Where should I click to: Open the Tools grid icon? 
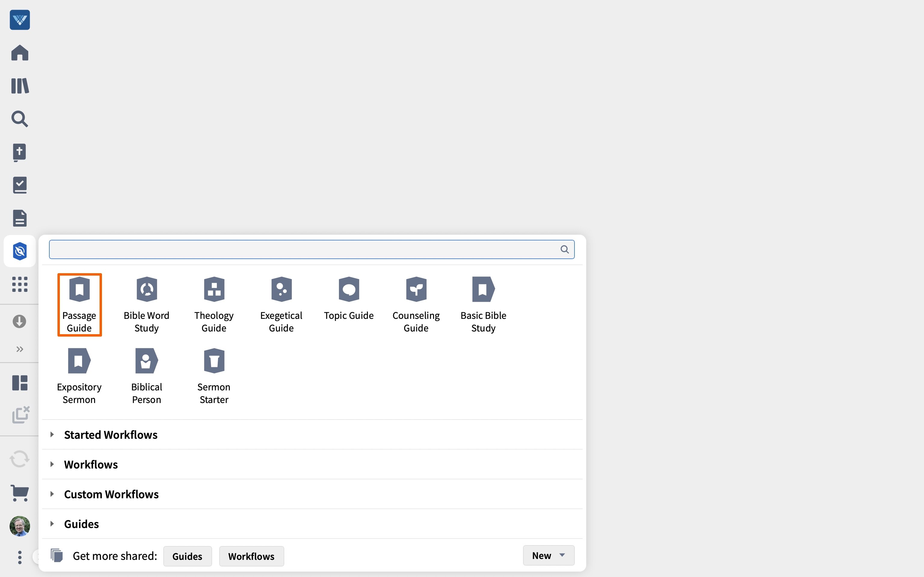pos(20,284)
